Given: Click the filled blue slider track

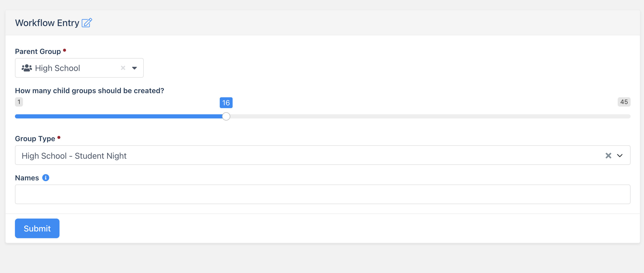Looking at the screenshot, I should point(118,116).
